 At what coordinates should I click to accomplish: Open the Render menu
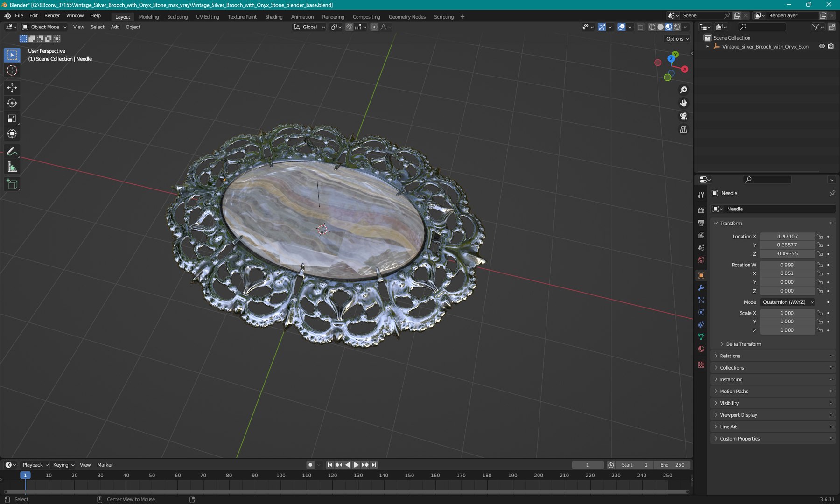[52, 15]
